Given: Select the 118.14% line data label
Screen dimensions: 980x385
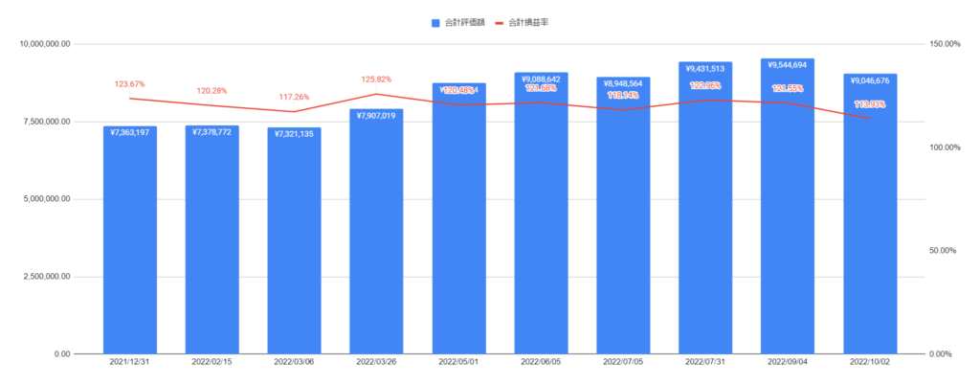Looking at the screenshot, I should [x=623, y=96].
